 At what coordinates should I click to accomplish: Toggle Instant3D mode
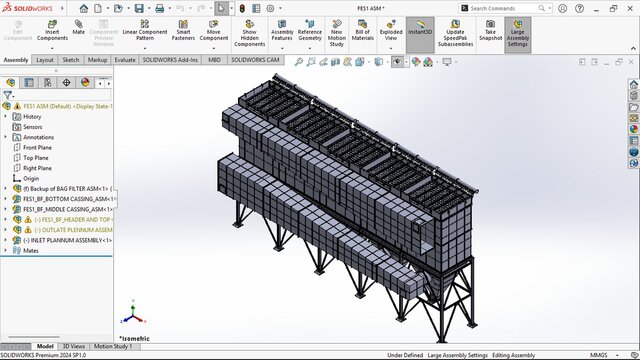pos(420,35)
